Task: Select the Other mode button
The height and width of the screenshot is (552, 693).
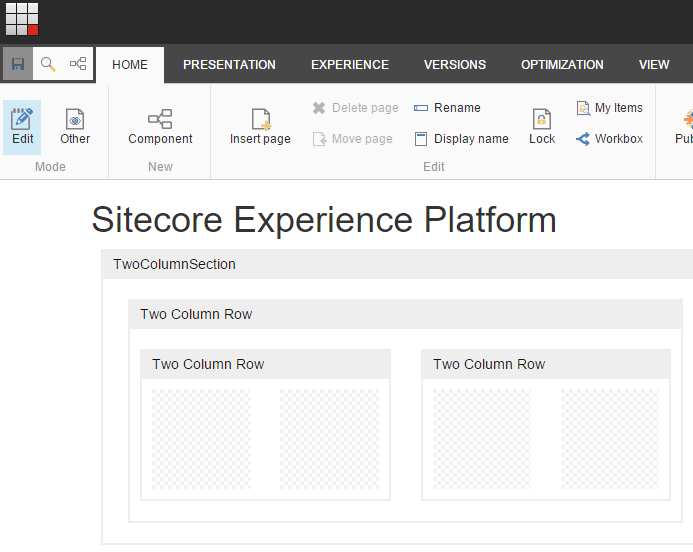Action: (75, 127)
